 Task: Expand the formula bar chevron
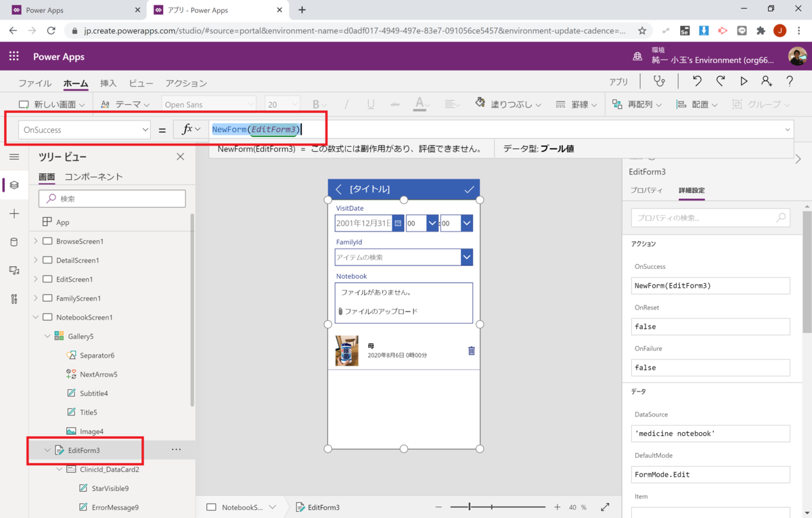point(787,129)
